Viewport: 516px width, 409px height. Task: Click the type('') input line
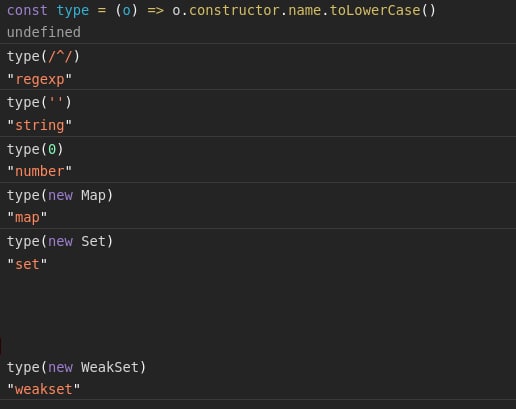(x=39, y=102)
